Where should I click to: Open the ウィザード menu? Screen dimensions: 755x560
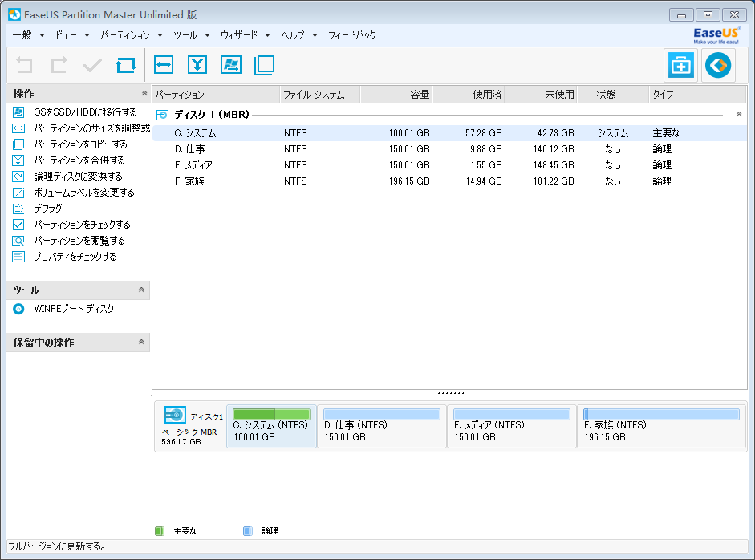(239, 35)
